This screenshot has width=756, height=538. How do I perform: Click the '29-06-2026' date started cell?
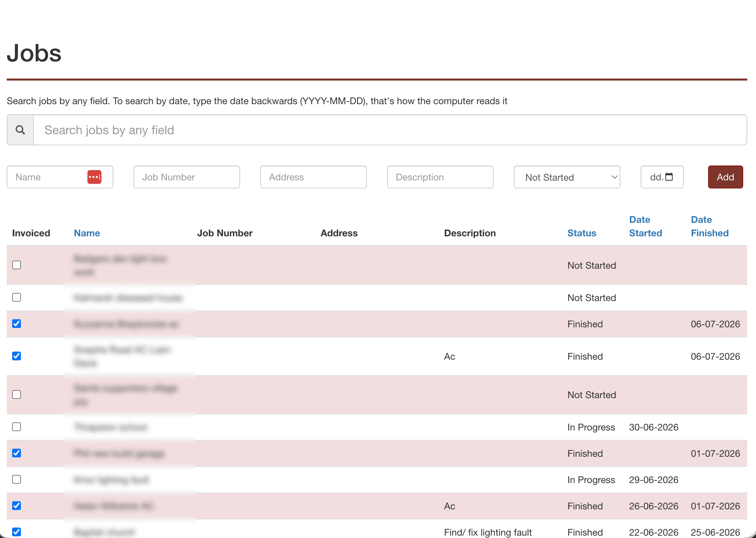[653, 480]
